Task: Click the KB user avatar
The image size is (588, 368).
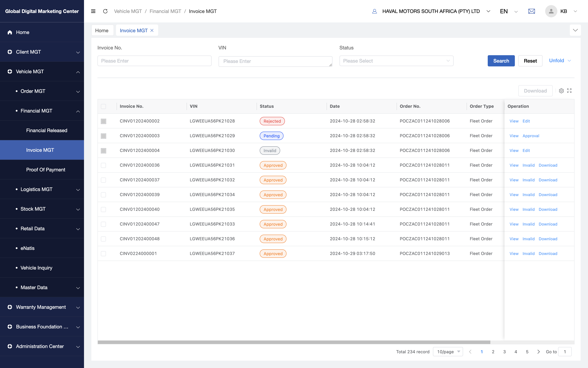Action: point(551,11)
